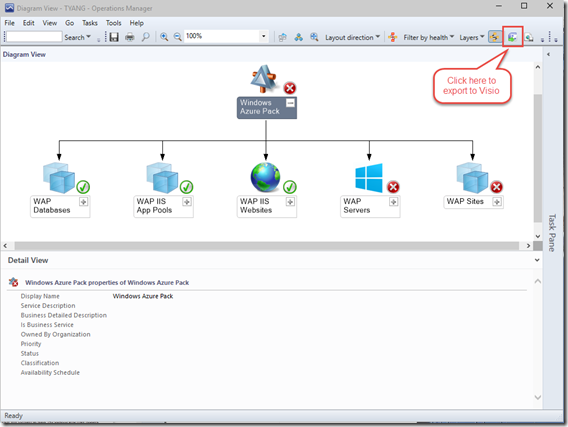Open the Tasks menu
The image size is (568, 427).
[x=90, y=23]
